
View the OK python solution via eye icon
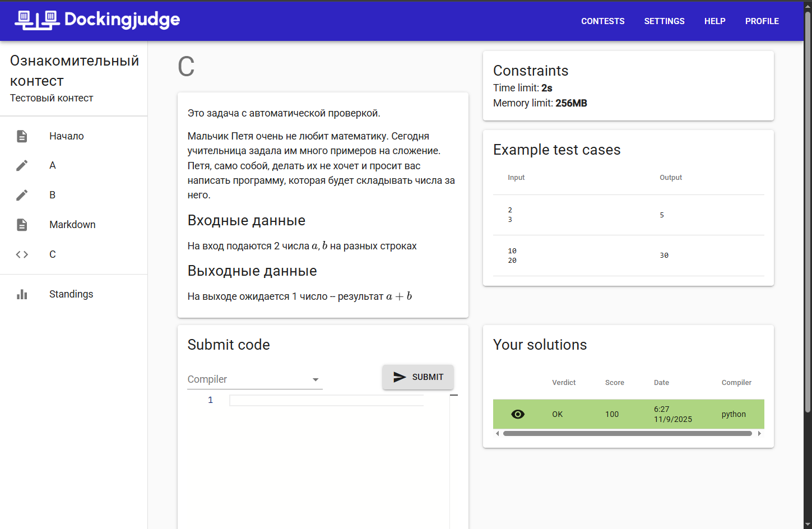(x=518, y=414)
